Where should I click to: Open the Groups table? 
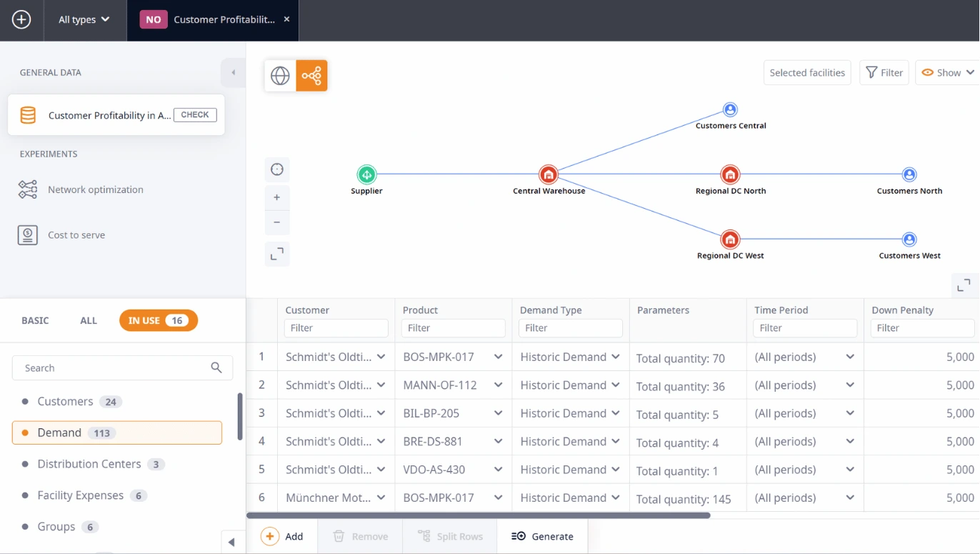pyautogui.click(x=117, y=527)
